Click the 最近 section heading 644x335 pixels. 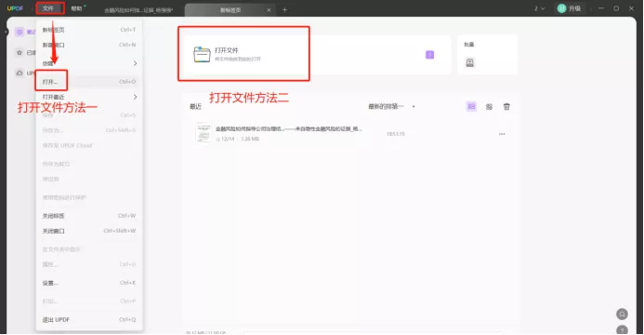coord(195,107)
